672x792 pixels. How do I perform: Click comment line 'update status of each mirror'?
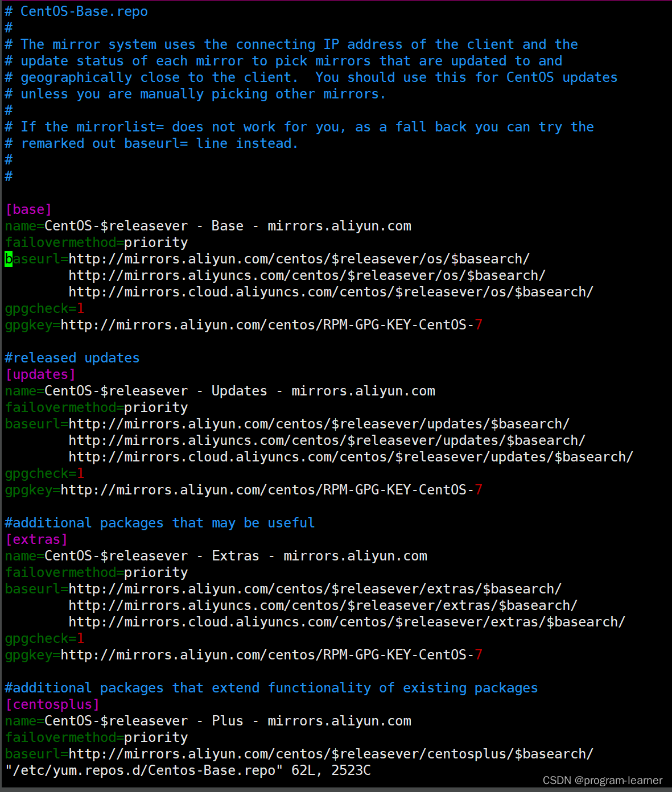pos(283,61)
